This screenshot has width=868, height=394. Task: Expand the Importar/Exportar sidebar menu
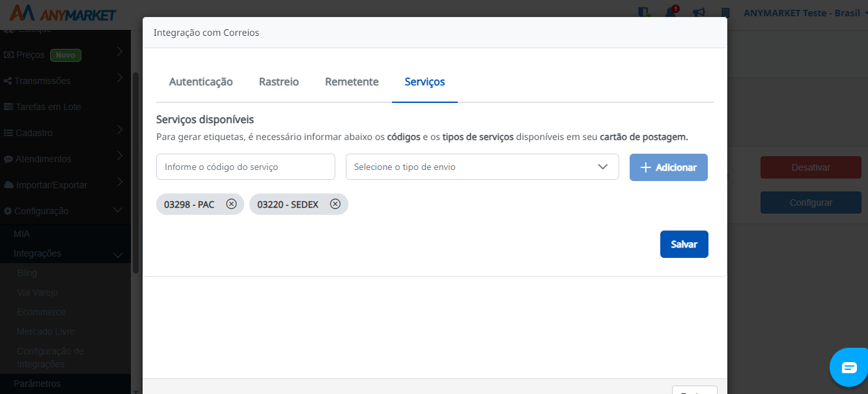65,185
